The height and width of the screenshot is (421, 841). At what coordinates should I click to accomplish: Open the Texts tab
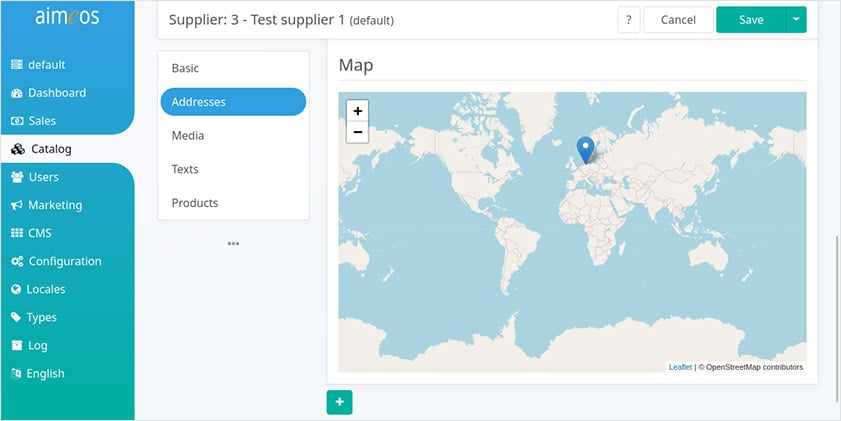point(233,169)
